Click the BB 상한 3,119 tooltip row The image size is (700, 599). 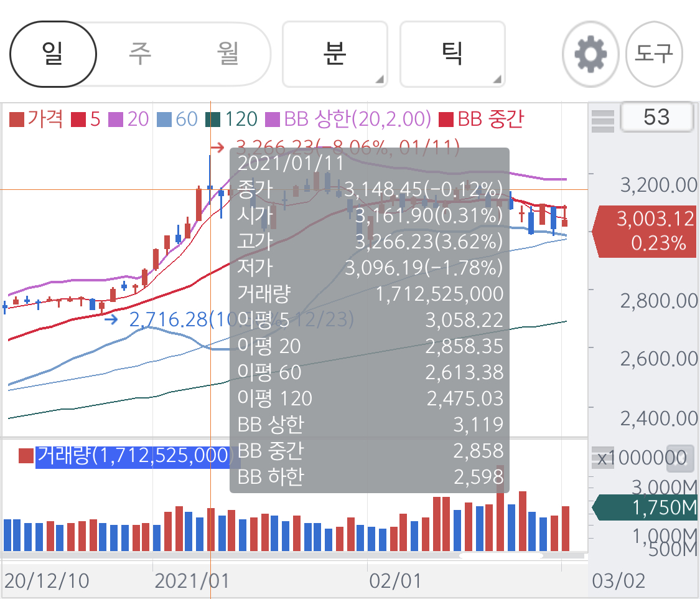point(370,425)
